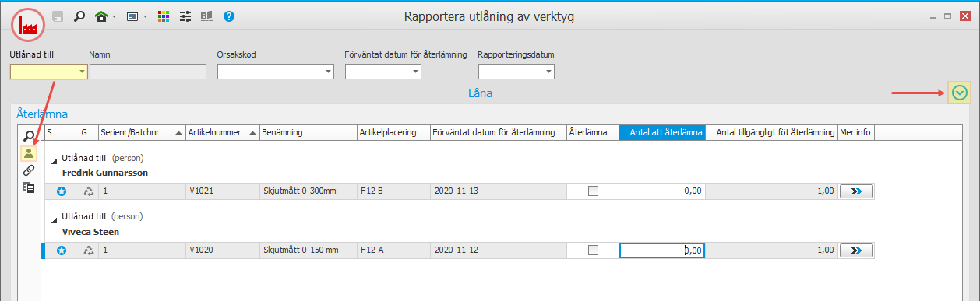This screenshot has width=980, height=301.
Task: Click Mer info button for V1020 row
Action: pos(856,250)
